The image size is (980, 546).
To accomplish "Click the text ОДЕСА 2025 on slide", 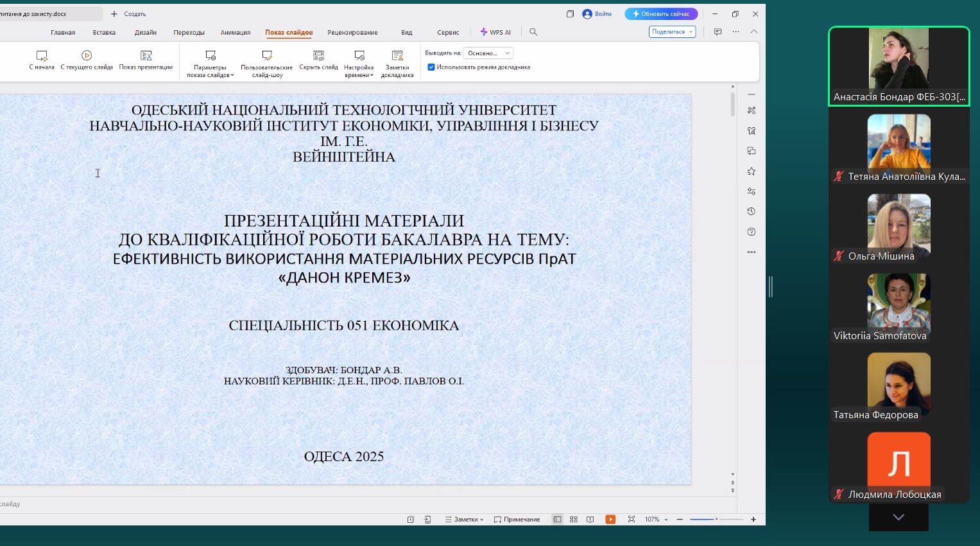I will 344,456.
